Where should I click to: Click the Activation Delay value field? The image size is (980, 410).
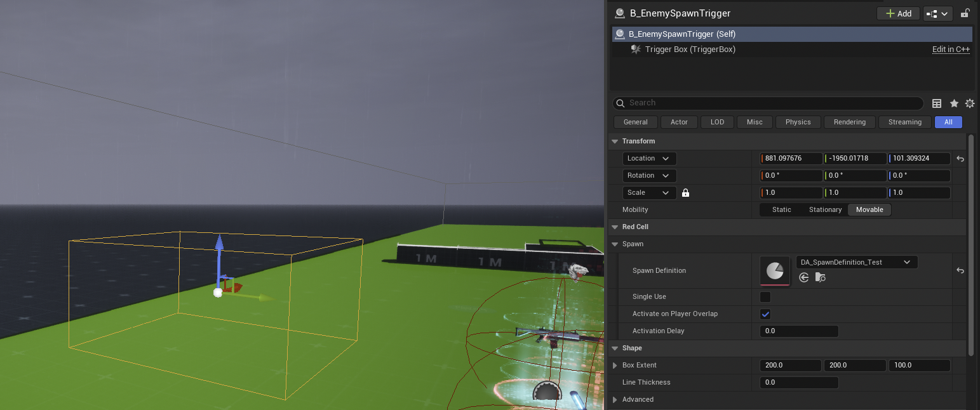(799, 331)
